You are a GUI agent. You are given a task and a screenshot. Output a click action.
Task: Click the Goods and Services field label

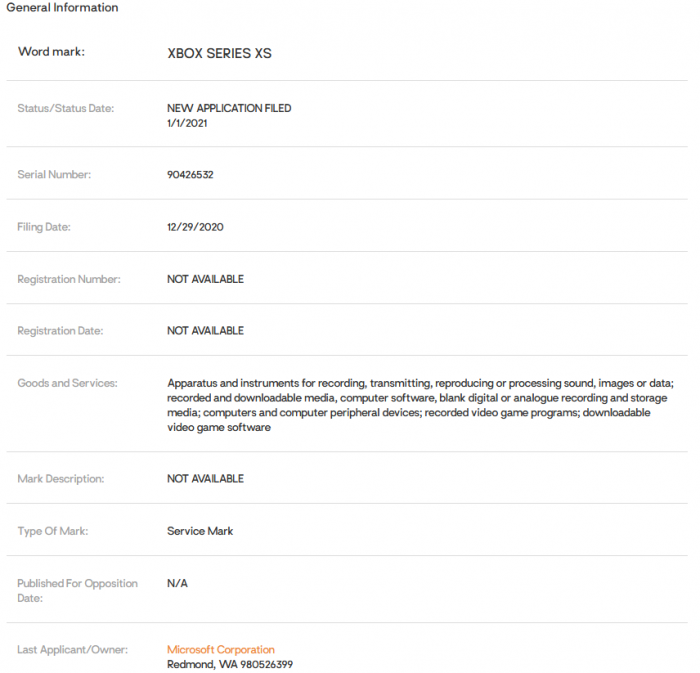(x=67, y=383)
